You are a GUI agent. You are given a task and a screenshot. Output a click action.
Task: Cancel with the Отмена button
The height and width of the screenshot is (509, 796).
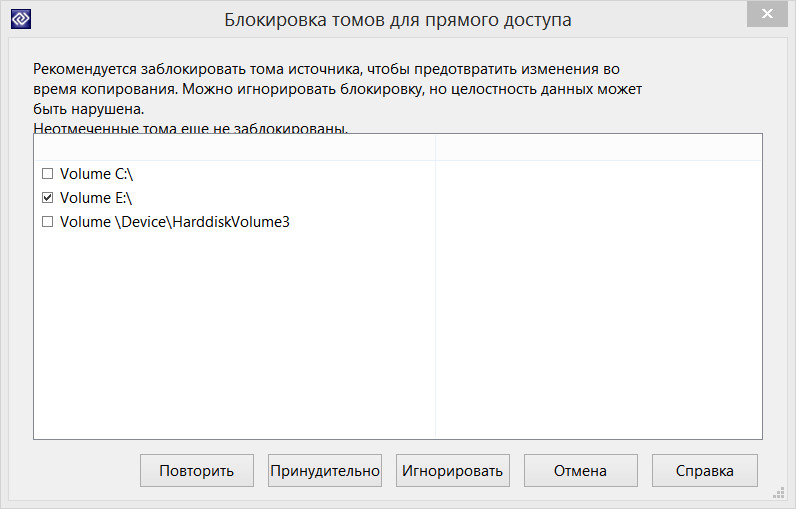click(x=580, y=470)
